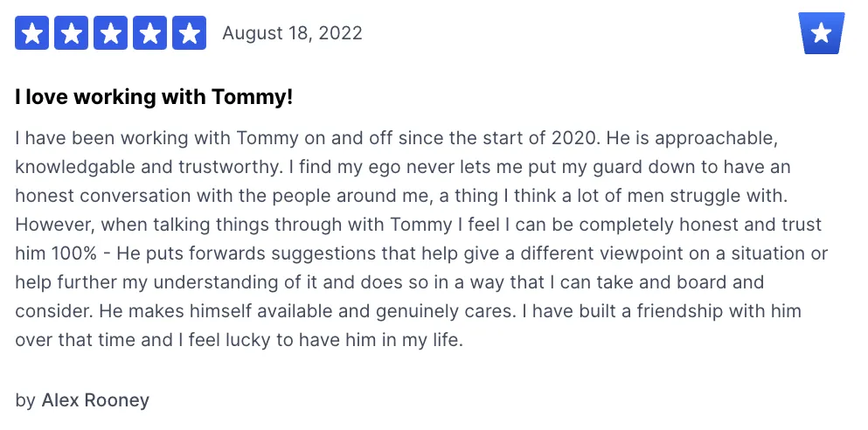Click the review date August 18, 2022
Viewport: 868px width, 430px height.
[292, 33]
